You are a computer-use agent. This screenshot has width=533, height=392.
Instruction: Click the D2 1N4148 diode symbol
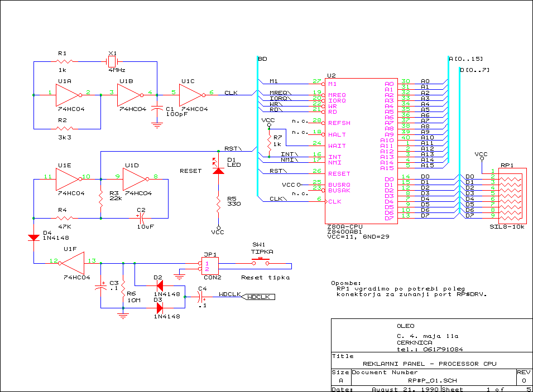coord(160,285)
